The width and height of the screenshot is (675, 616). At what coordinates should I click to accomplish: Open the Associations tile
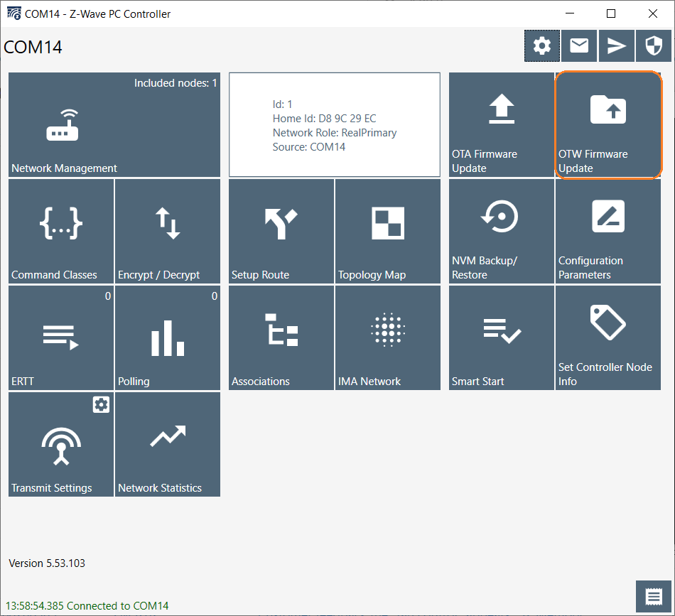click(281, 338)
